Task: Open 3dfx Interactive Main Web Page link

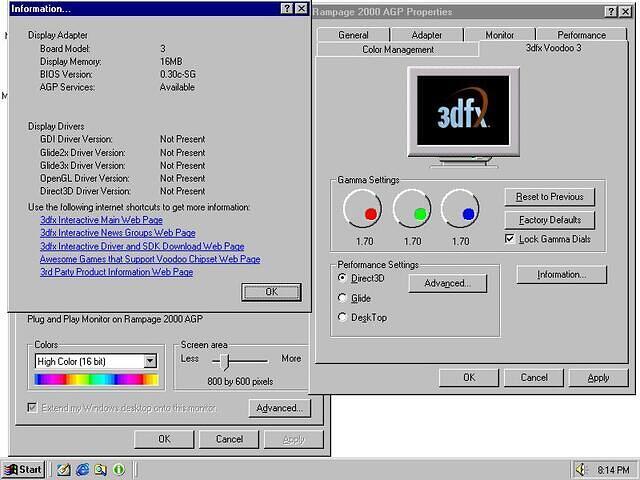Action: 101,220
